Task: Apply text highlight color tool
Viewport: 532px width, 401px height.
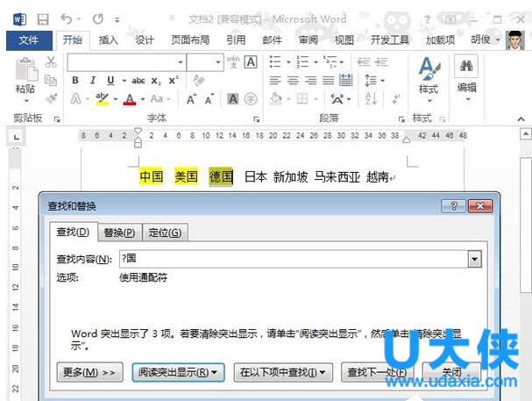Action: 103,99
